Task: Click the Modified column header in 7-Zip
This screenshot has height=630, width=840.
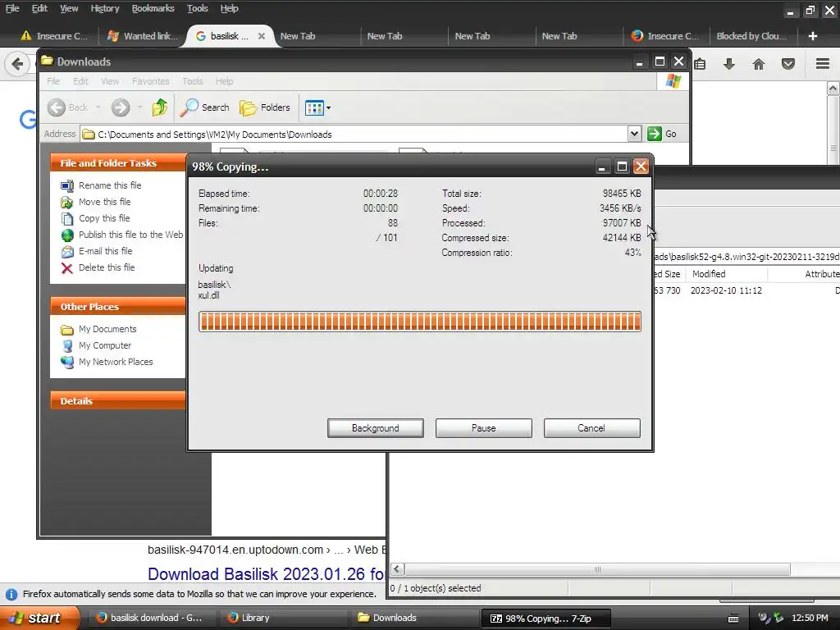Action: pyautogui.click(x=727, y=274)
